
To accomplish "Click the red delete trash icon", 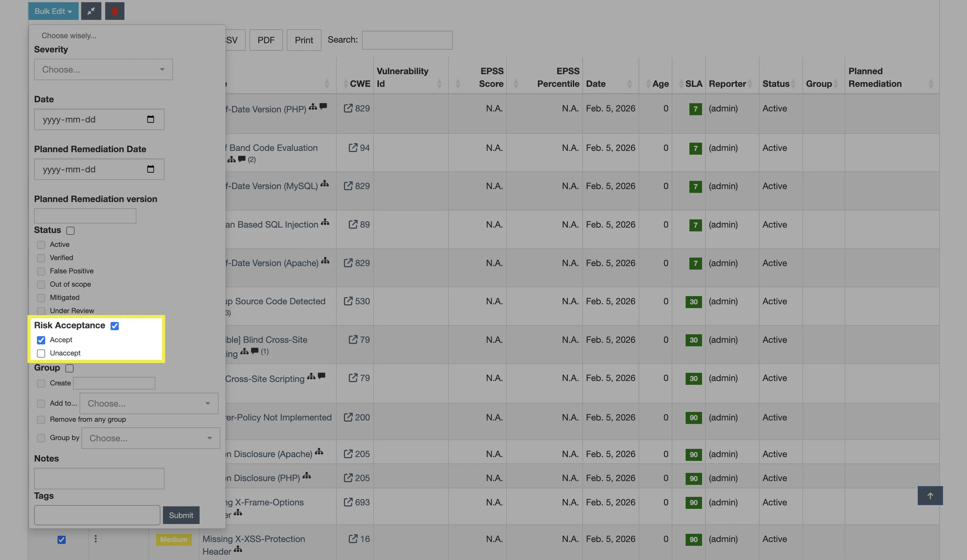I will point(114,11).
